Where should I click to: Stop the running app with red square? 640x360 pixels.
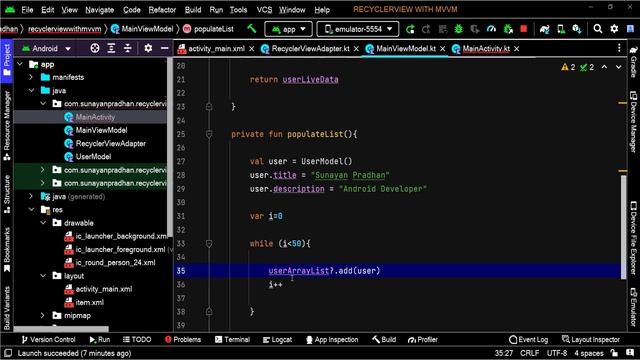(524, 29)
